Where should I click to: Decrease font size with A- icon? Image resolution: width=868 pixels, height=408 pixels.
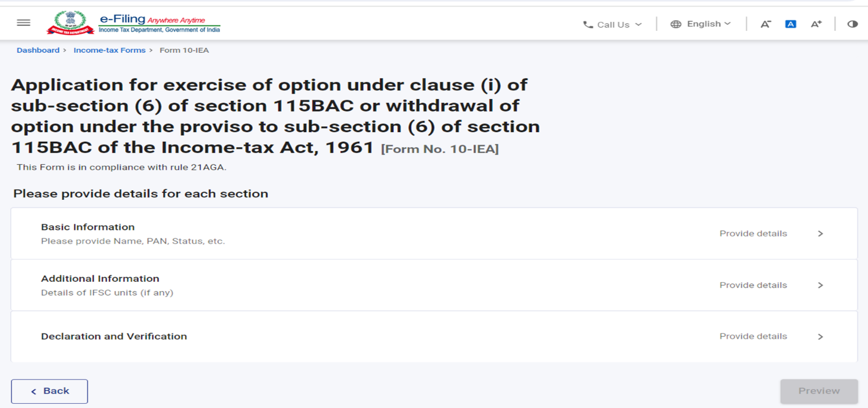[x=765, y=24]
